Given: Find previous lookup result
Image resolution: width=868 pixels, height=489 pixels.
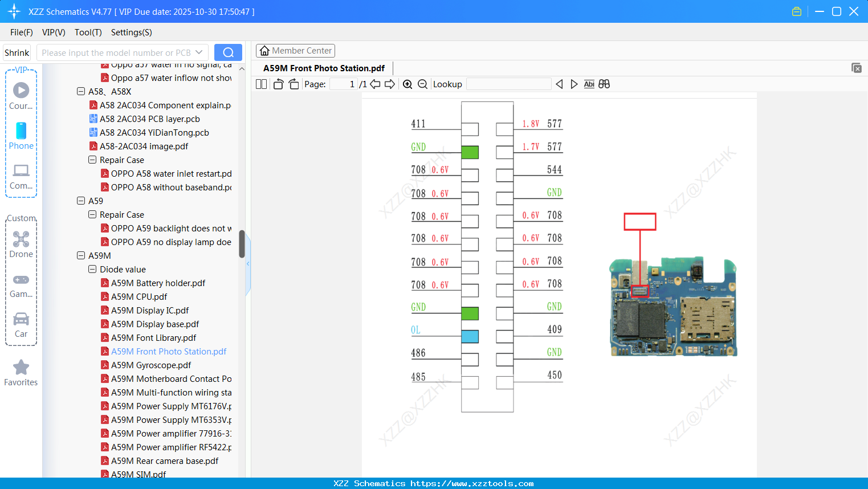Looking at the screenshot, I should [559, 84].
